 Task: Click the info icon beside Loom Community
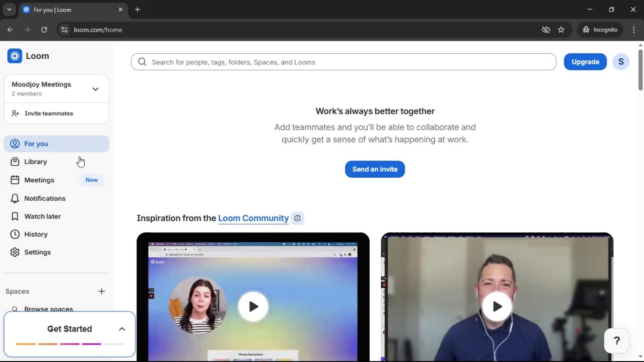point(297,219)
